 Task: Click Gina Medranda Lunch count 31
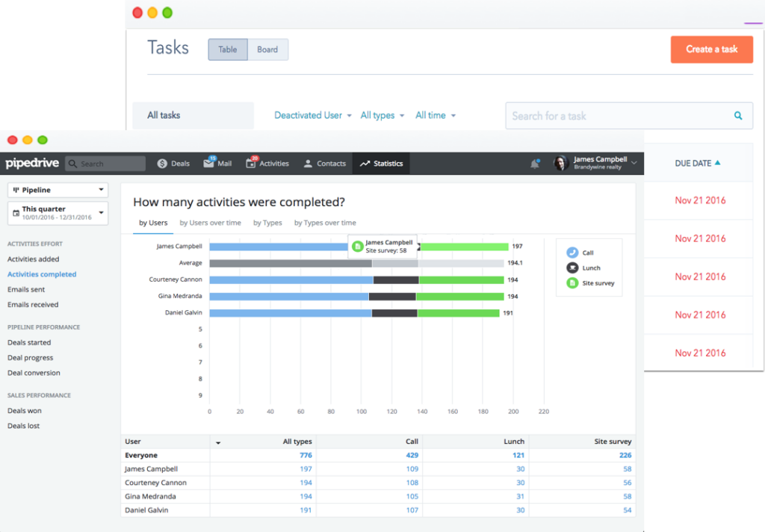click(521, 496)
